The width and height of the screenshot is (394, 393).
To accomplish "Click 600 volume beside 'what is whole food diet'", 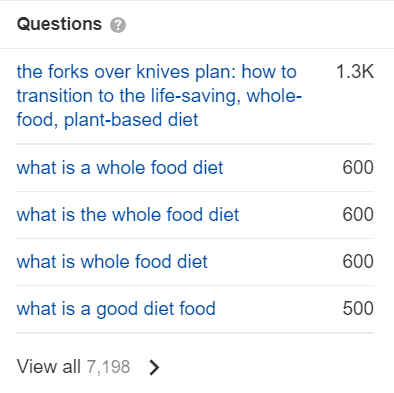I will coord(358,261).
